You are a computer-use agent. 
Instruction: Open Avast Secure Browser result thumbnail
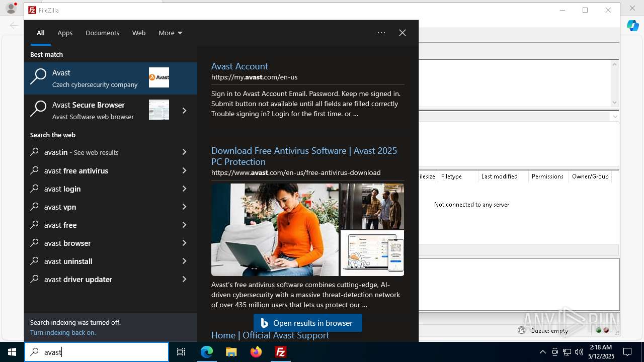[159, 110]
